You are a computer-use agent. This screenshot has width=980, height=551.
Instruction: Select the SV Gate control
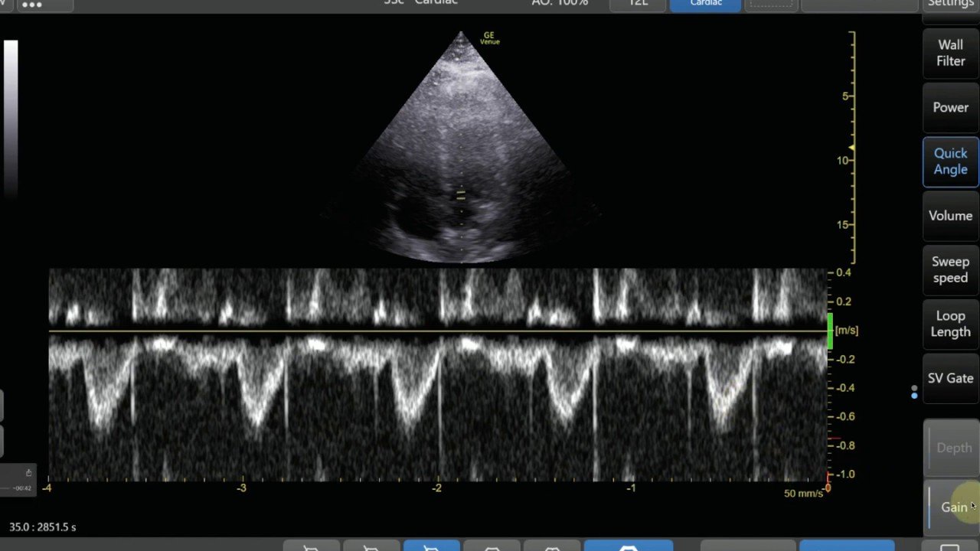coord(950,378)
